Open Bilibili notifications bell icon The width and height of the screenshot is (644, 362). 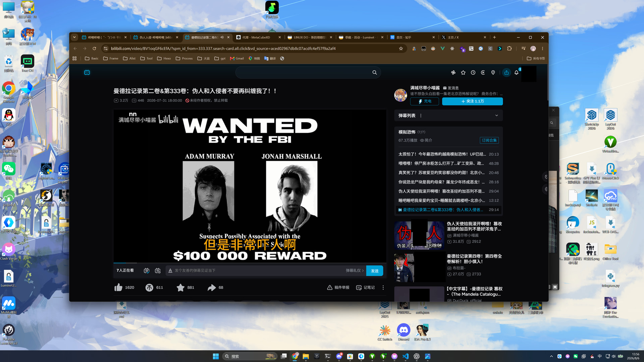click(x=517, y=72)
